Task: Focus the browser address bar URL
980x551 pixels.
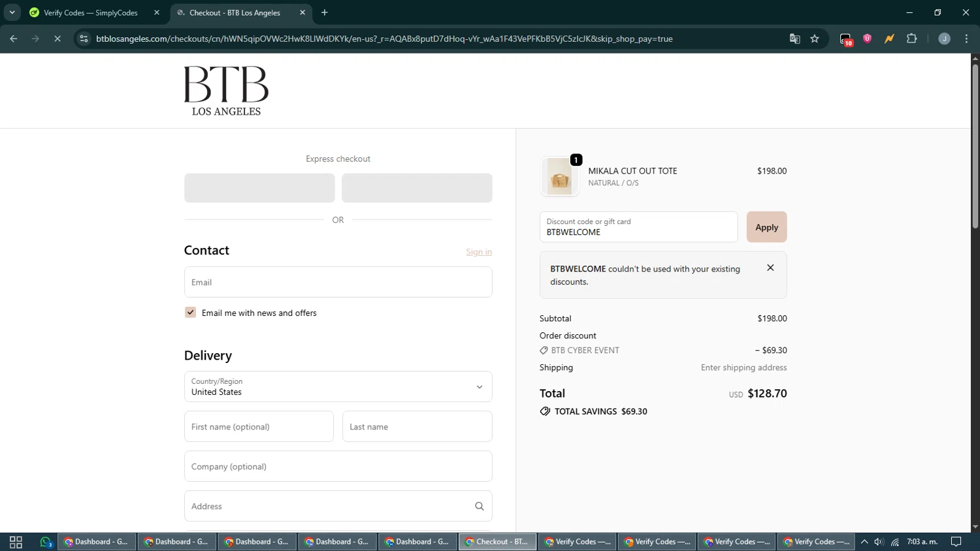Action: click(384, 39)
